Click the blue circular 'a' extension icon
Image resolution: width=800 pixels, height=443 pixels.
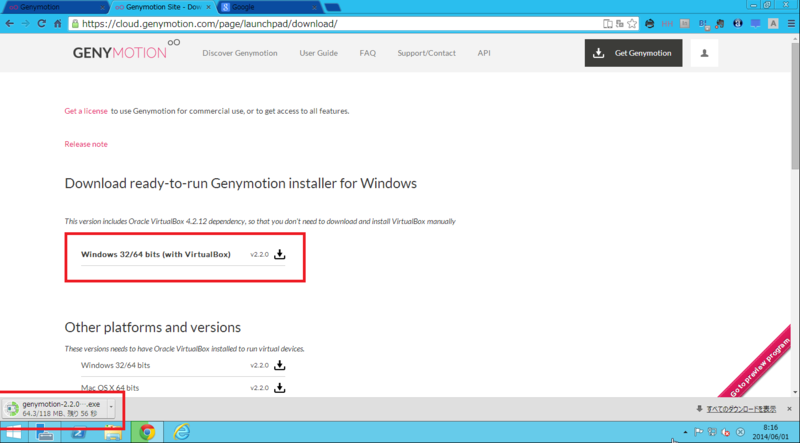738,23
